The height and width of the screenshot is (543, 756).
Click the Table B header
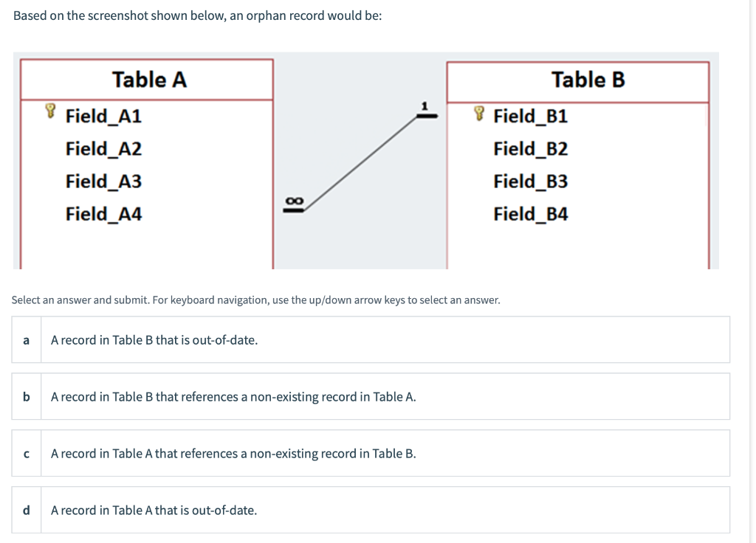(x=588, y=79)
